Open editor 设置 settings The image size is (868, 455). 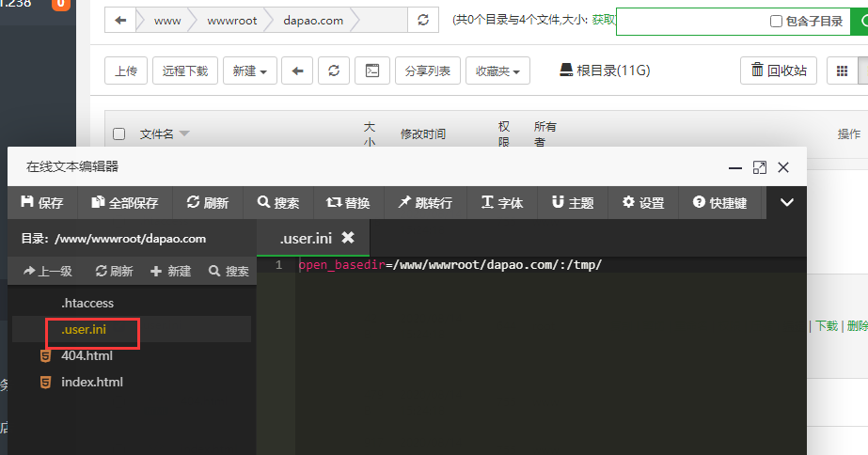(643, 203)
